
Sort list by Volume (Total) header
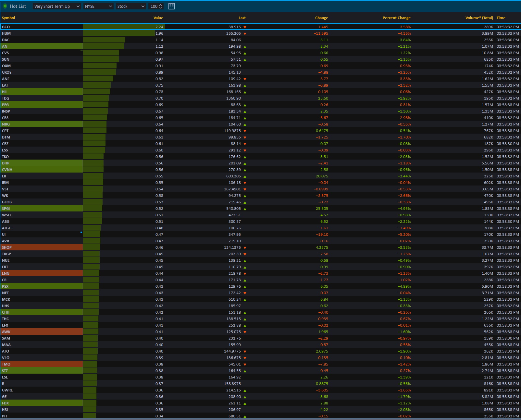point(479,18)
